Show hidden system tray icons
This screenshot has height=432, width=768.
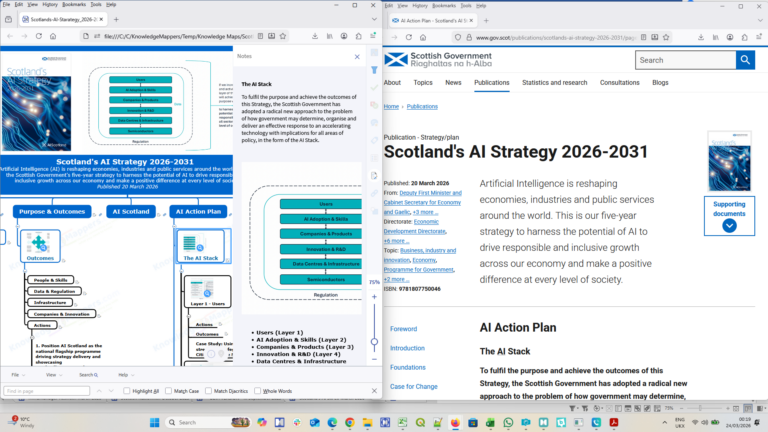pos(665,422)
